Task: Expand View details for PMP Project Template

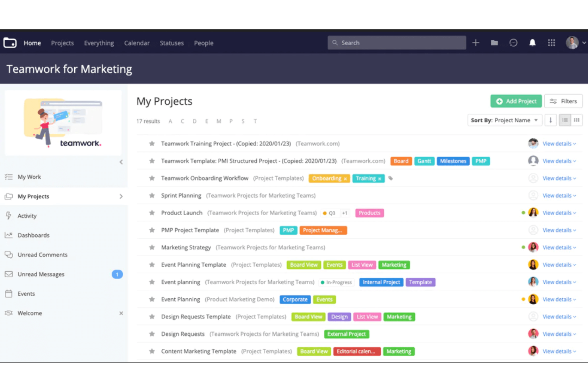Action: point(559,230)
